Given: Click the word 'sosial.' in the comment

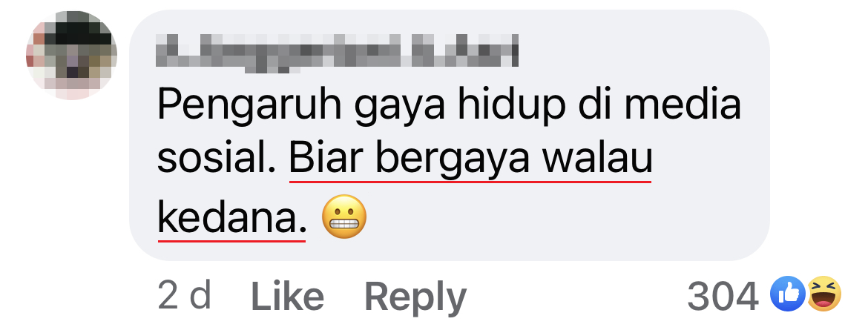Looking at the screenshot, I should click(217, 159).
